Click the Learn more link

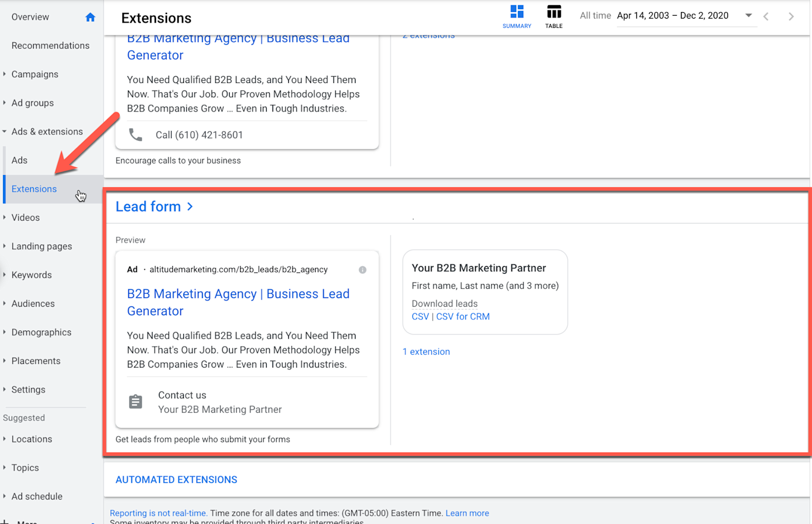pyautogui.click(x=467, y=513)
